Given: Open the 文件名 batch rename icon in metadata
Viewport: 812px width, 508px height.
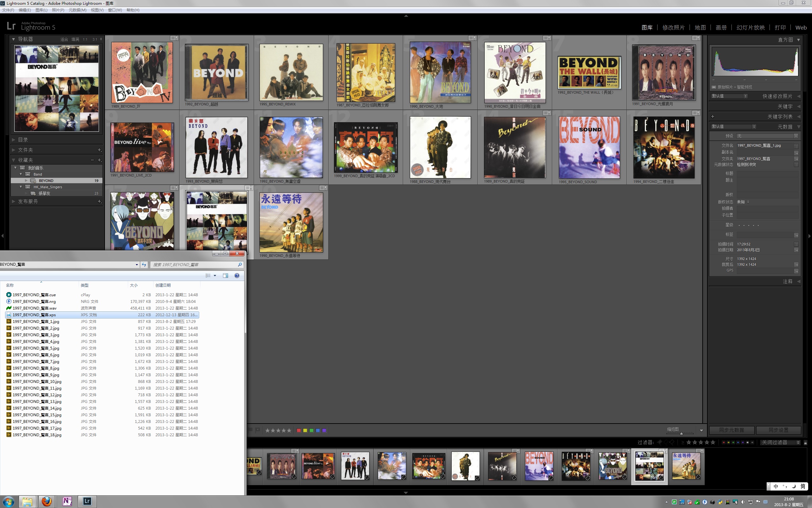Looking at the screenshot, I should click(x=796, y=146).
